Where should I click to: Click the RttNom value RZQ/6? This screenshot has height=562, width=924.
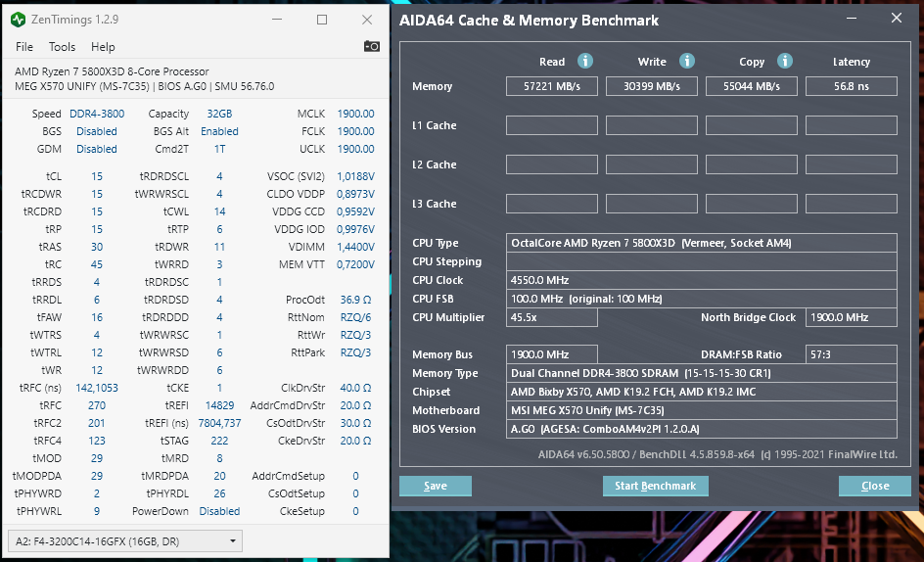pyautogui.click(x=355, y=317)
